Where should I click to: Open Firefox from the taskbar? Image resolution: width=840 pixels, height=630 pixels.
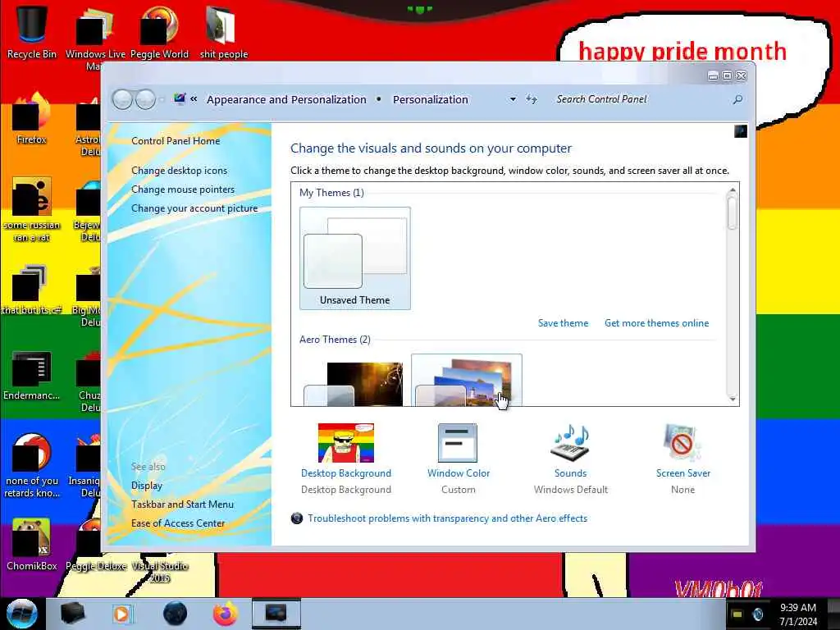[x=226, y=614]
